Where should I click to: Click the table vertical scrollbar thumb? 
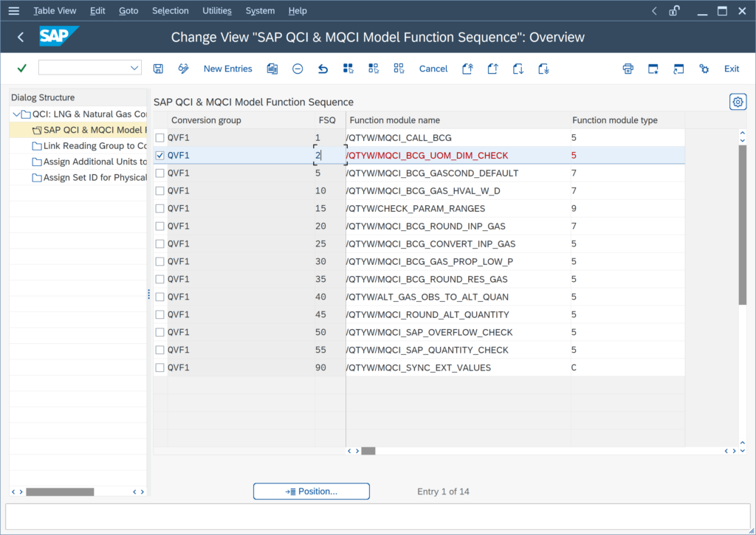click(x=743, y=224)
